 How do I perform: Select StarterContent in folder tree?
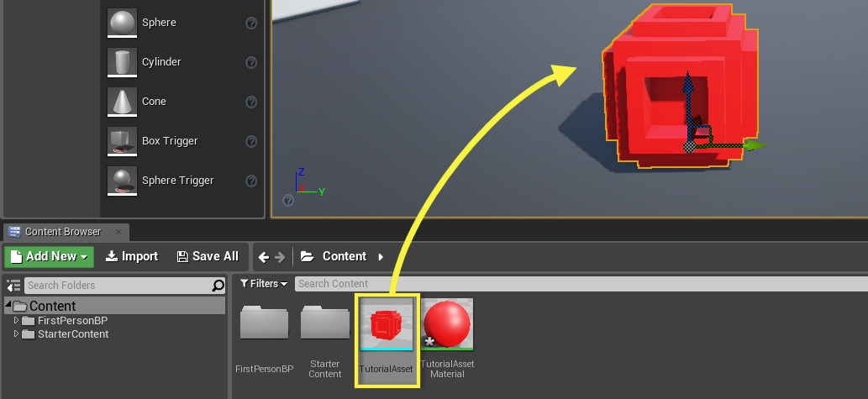click(x=72, y=334)
